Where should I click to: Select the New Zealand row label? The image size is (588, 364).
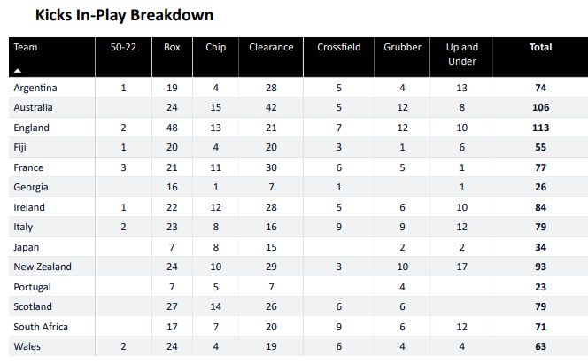point(43,267)
